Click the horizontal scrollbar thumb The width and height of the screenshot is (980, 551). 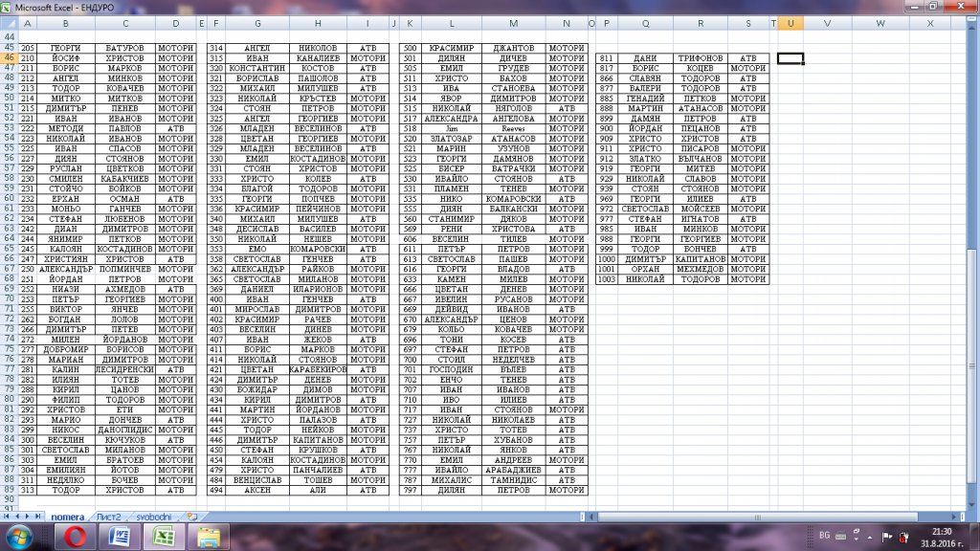[758, 517]
